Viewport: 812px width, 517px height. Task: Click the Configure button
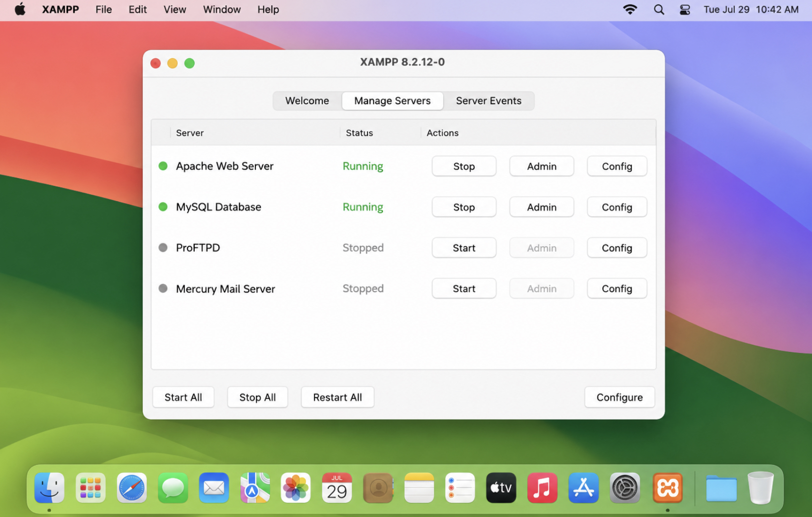[619, 397]
